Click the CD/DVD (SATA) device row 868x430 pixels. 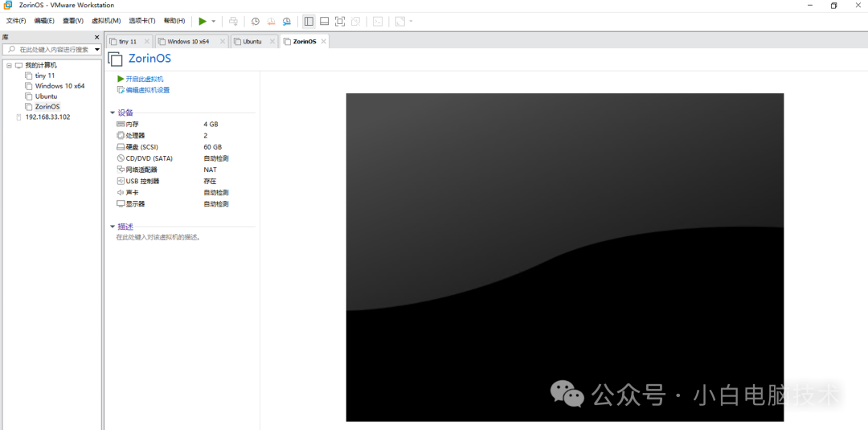tap(186, 158)
